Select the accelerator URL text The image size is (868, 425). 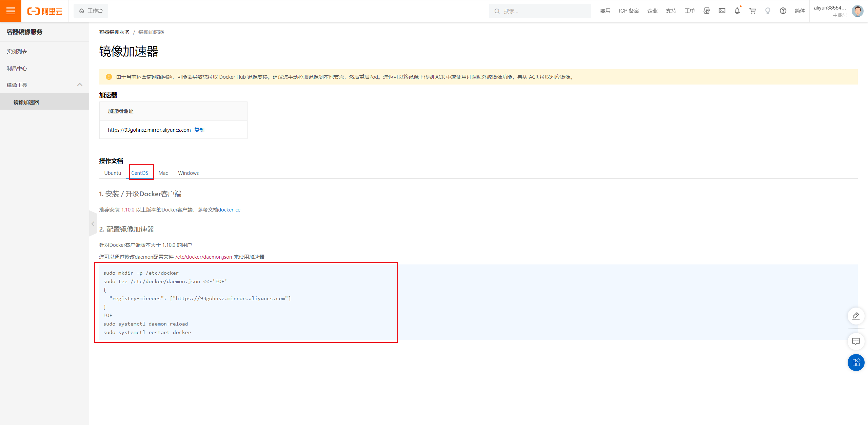tap(149, 130)
